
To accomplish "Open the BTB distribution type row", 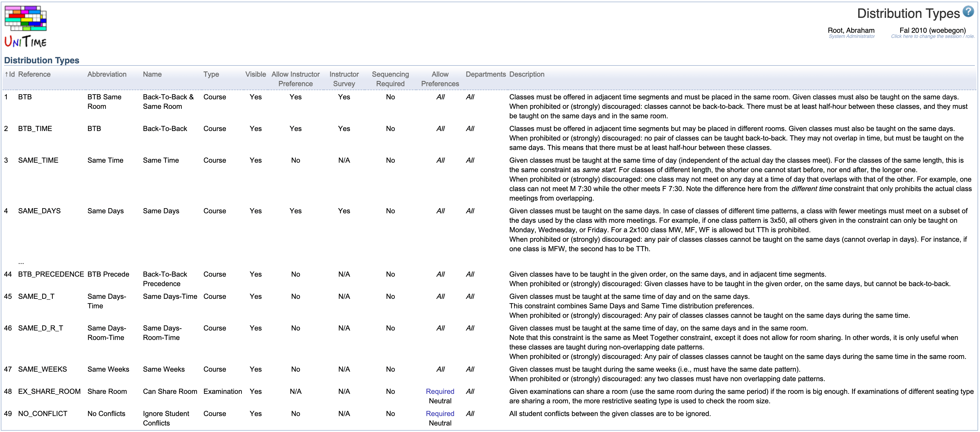I will [25, 97].
